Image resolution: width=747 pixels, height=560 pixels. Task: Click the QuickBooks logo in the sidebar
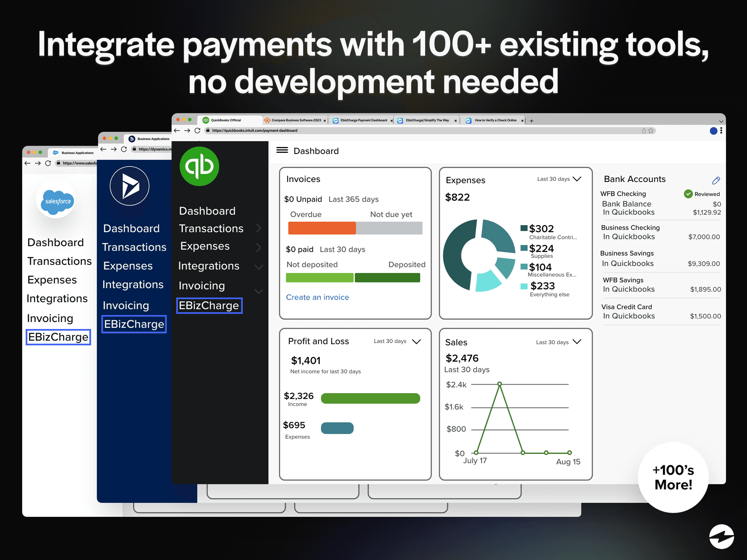(x=200, y=166)
